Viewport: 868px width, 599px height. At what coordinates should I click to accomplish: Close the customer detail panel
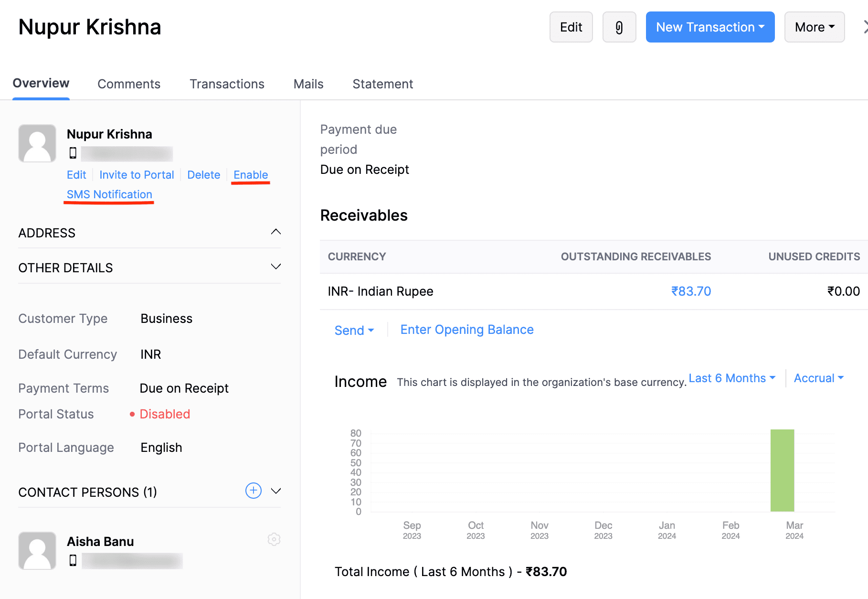pos(865,27)
